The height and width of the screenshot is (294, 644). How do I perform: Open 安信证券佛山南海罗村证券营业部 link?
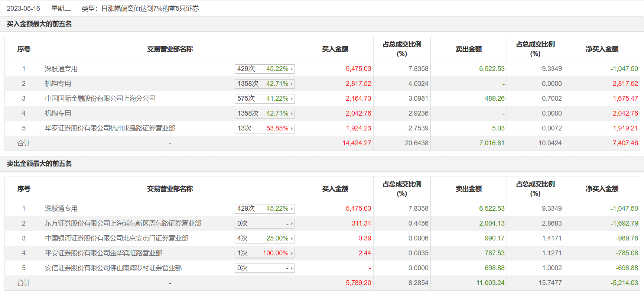point(113,268)
